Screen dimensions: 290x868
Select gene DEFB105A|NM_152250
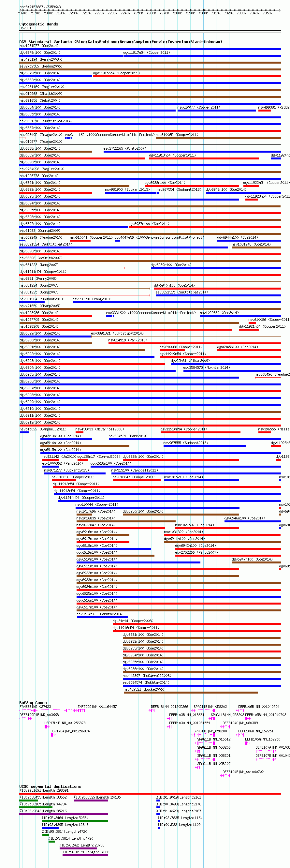(x=263, y=739)
